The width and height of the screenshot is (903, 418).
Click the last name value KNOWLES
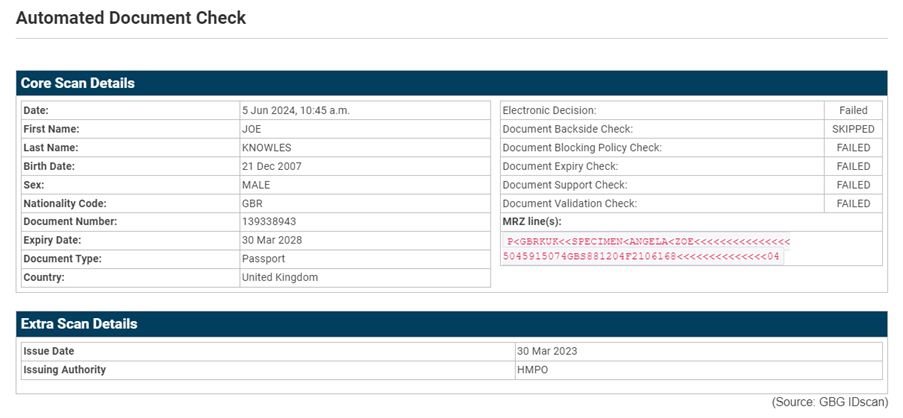point(267,148)
